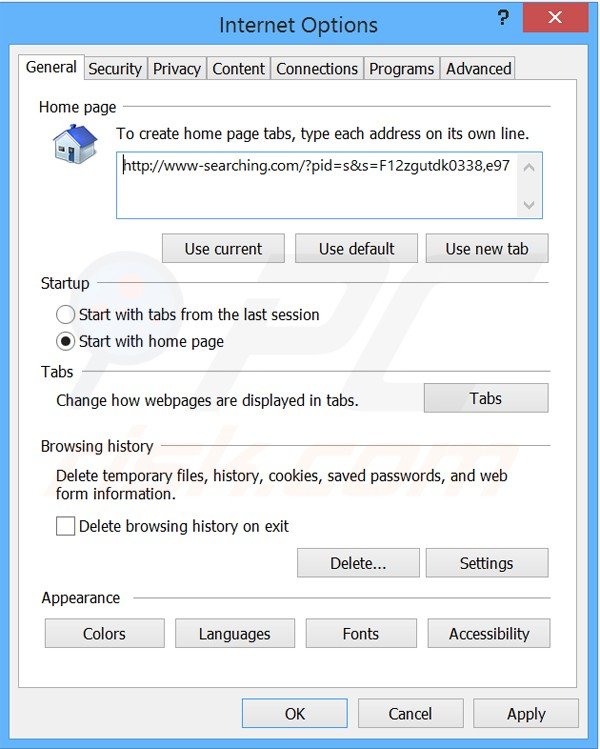Switch to the Security tab
Screen dimensions: 600x749
pyautogui.click(x=115, y=69)
